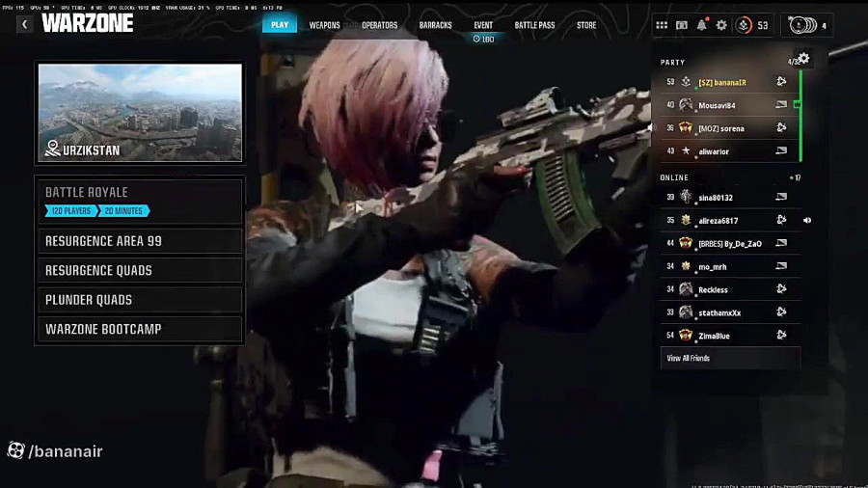The image size is (868, 488).
Task: Click platform icon on alireza6817 row
Action: click(781, 220)
